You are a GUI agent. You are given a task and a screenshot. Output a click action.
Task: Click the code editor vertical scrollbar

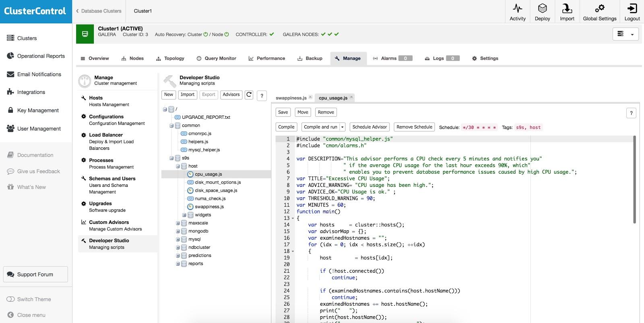pyautogui.click(x=635, y=180)
